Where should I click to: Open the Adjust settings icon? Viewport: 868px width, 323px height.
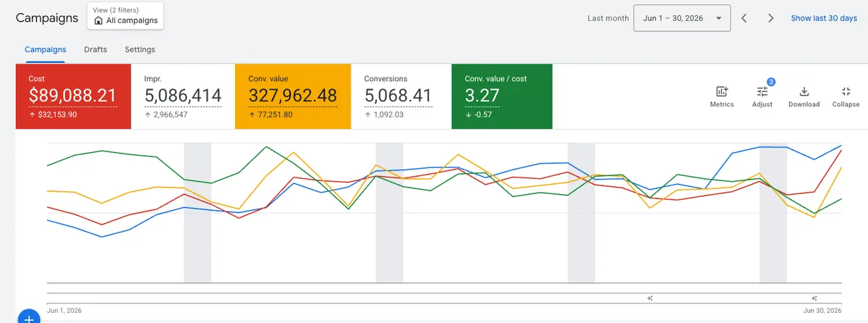tap(762, 96)
